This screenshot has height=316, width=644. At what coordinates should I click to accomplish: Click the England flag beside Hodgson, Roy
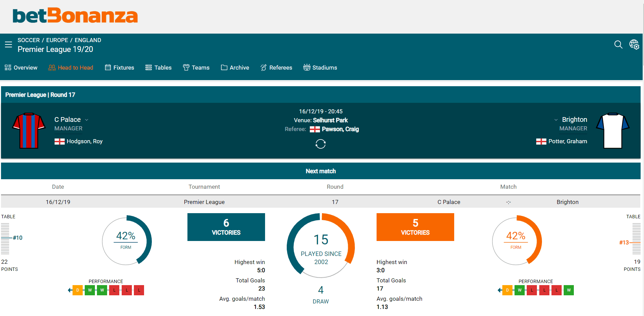point(60,142)
